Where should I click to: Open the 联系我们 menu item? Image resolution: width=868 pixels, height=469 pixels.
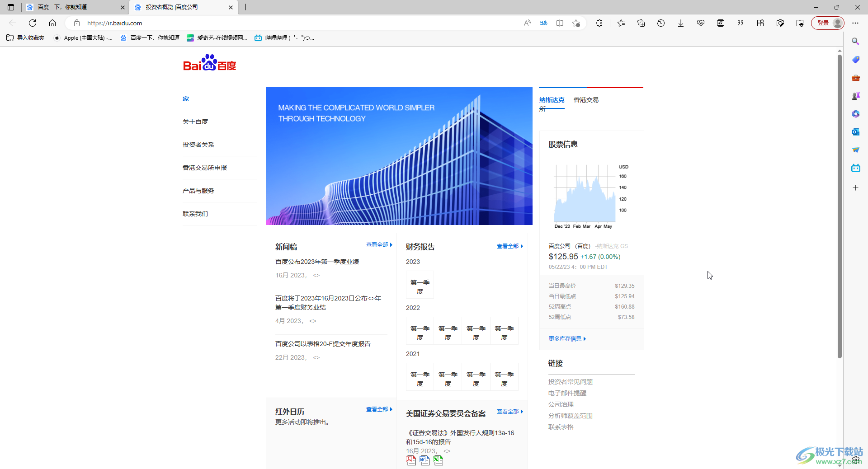[x=195, y=214]
